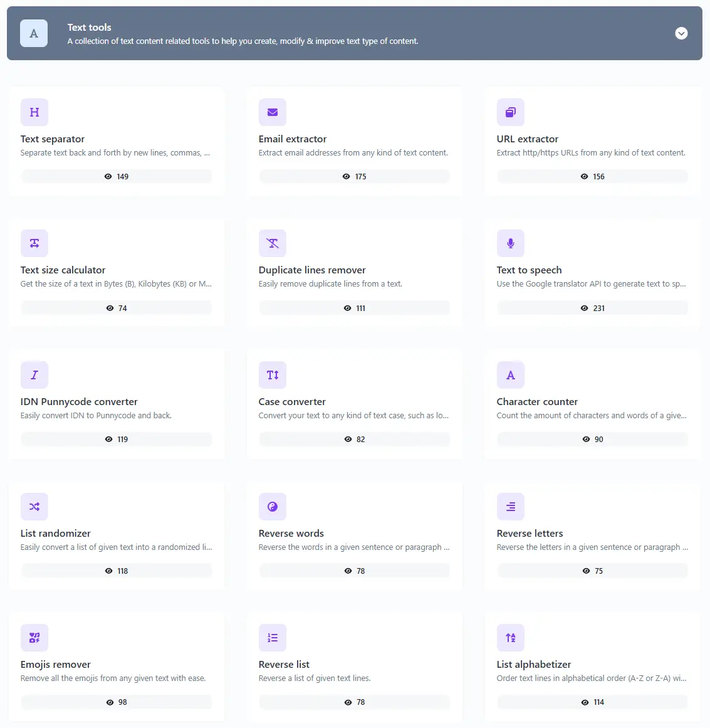Open the Text size calculator tool
The height and width of the screenshot is (728, 710).
[x=63, y=270]
